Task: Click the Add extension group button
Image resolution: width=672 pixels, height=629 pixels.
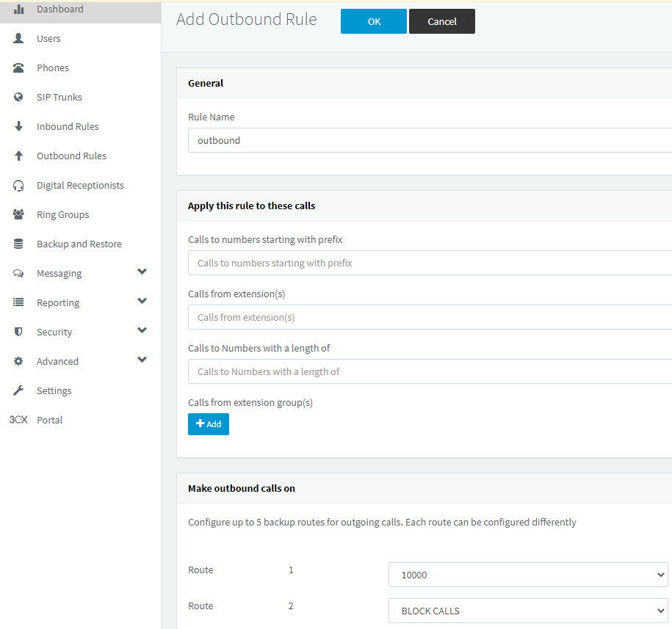Action: (x=209, y=424)
